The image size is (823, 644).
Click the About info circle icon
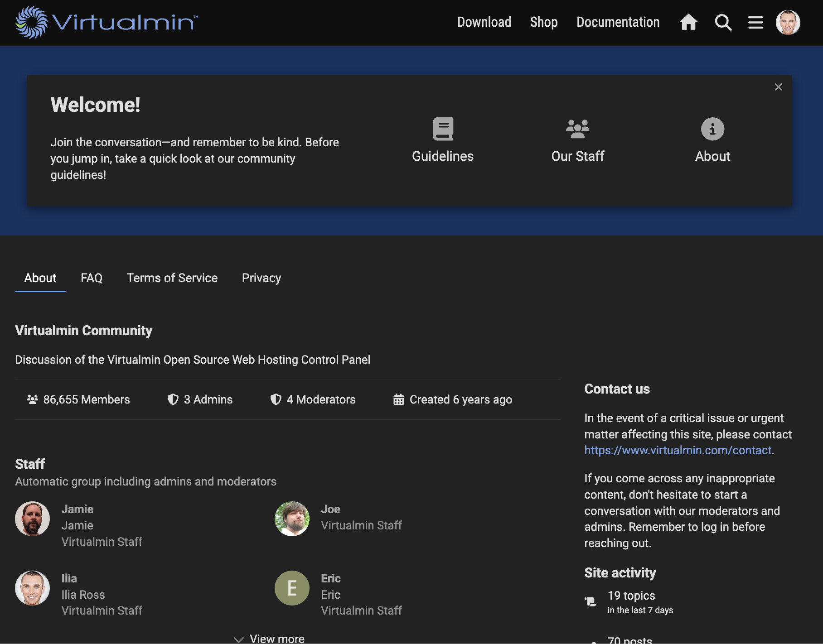[x=712, y=129]
